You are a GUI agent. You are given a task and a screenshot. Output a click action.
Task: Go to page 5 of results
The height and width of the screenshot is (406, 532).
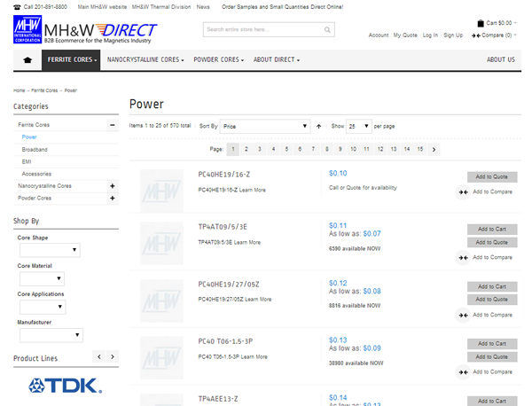pos(286,149)
